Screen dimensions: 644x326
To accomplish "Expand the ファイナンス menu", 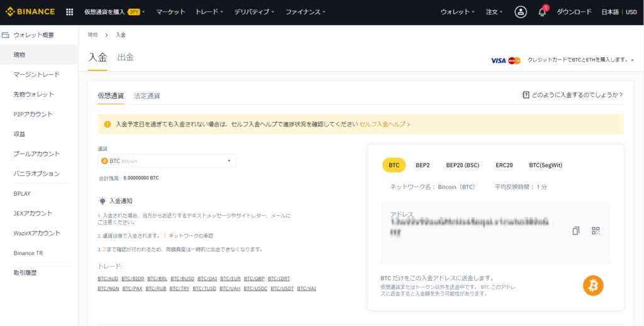I will (x=305, y=12).
